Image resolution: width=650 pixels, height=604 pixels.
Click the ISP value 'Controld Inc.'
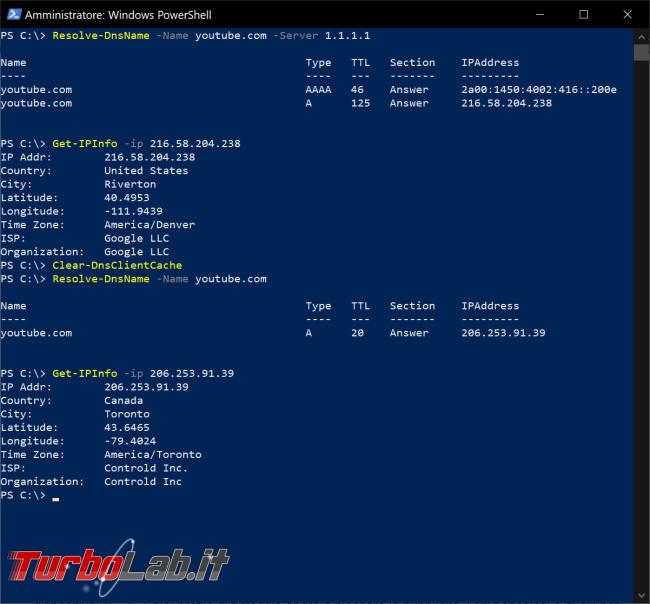click(146, 468)
